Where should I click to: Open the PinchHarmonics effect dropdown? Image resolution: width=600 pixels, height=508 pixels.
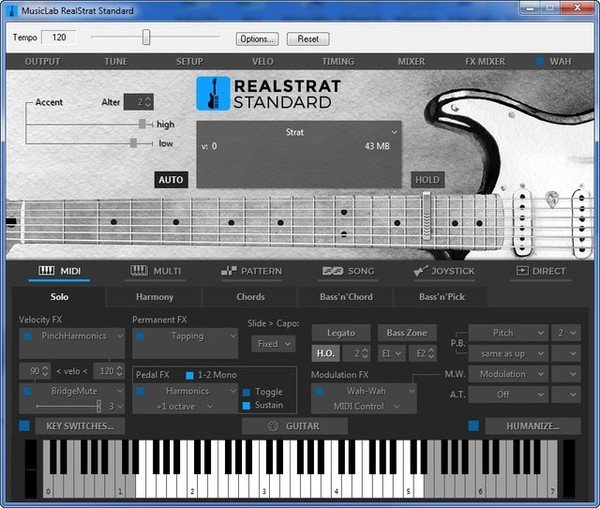coord(120,336)
